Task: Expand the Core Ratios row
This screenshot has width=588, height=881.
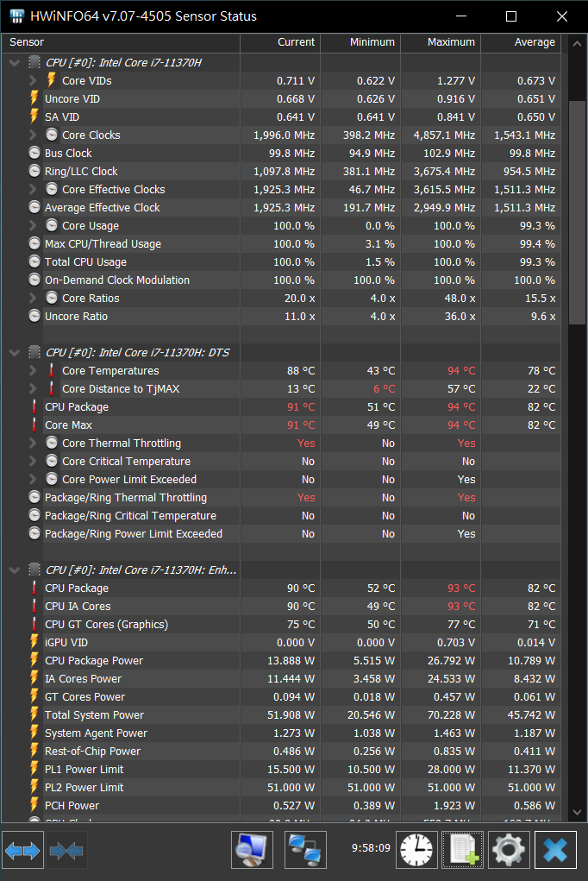Action: tap(33, 298)
